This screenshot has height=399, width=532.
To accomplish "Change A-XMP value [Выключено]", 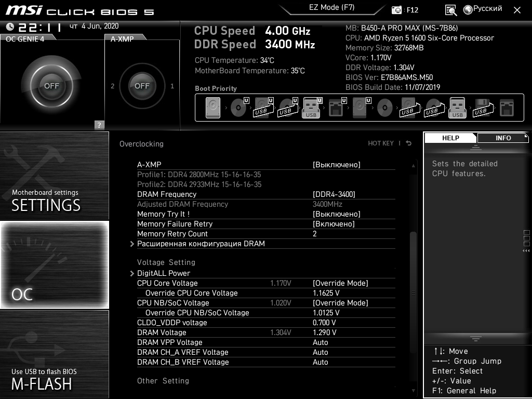I will coord(337,165).
